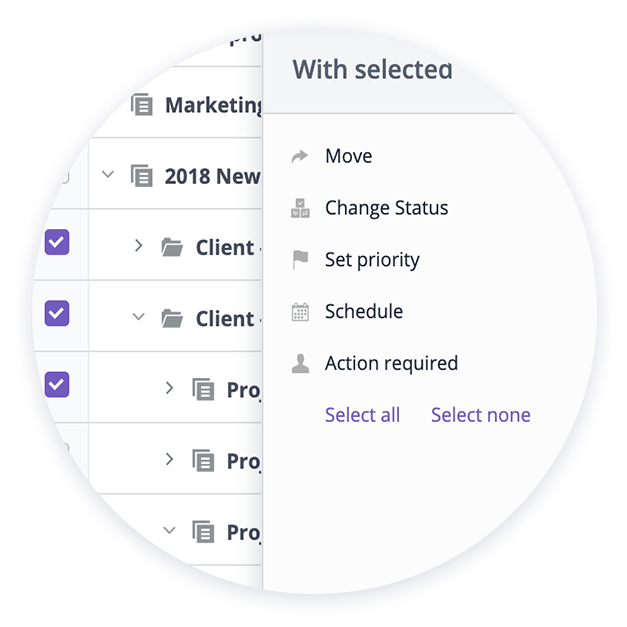
Task: Collapse the 2018 New tree item
Action: click(108, 174)
